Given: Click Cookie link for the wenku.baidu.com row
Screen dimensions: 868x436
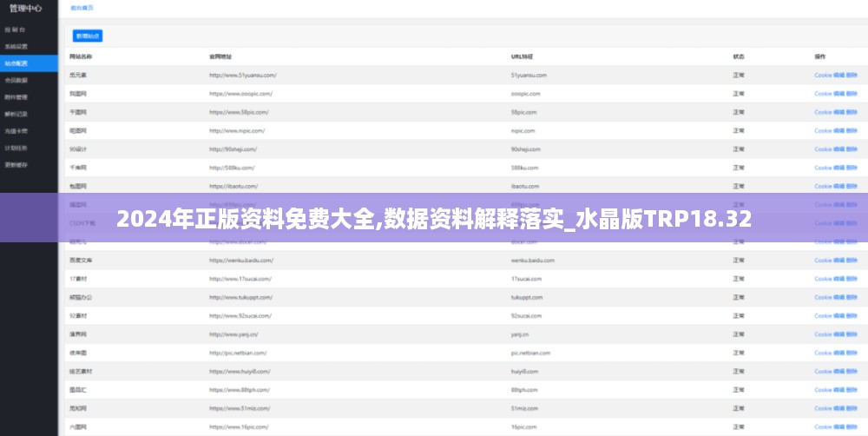Looking at the screenshot, I should [x=823, y=261].
